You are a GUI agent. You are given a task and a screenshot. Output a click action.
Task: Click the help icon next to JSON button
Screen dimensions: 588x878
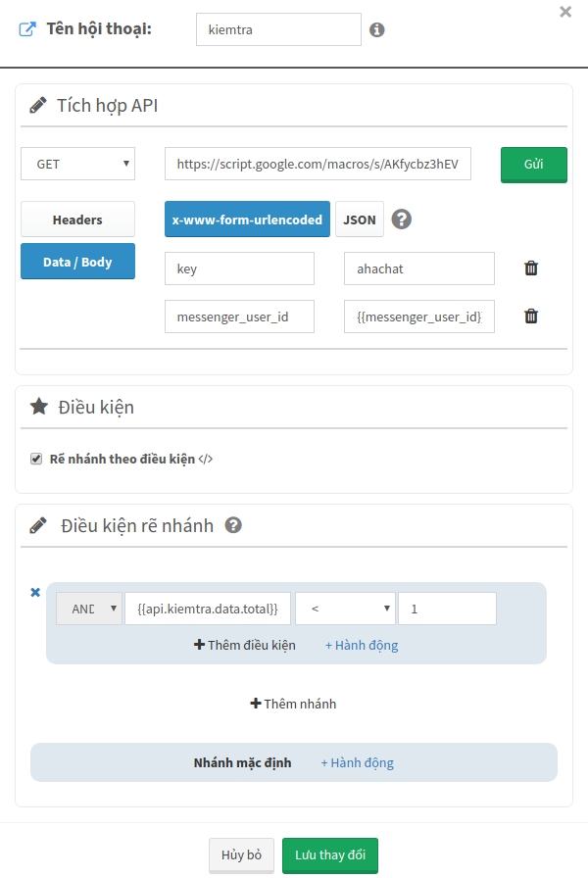[x=401, y=219]
